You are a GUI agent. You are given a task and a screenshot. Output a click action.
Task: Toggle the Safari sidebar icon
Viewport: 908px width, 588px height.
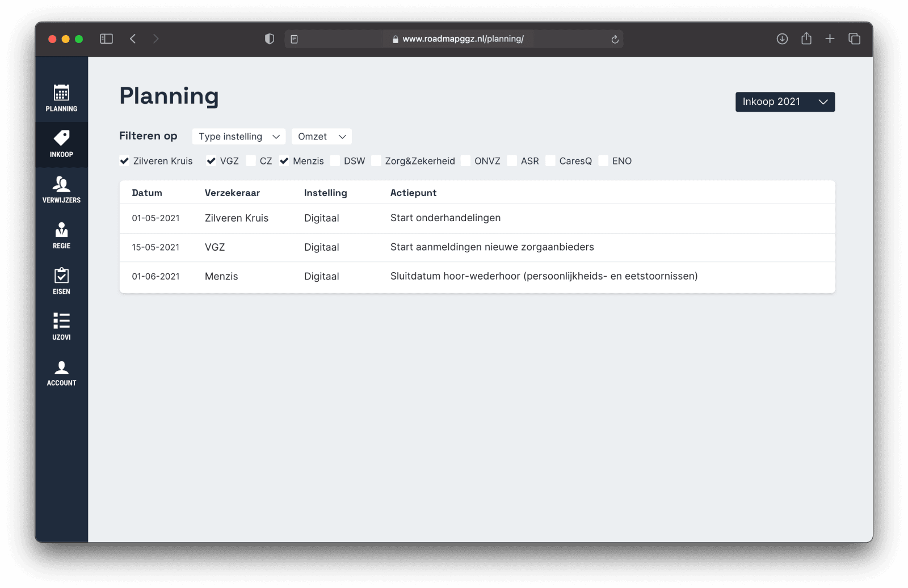point(106,39)
